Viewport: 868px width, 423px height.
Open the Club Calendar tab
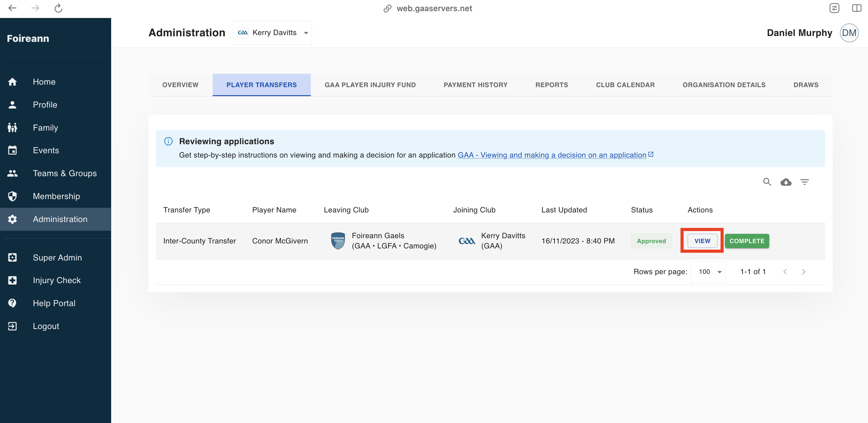[625, 85]
